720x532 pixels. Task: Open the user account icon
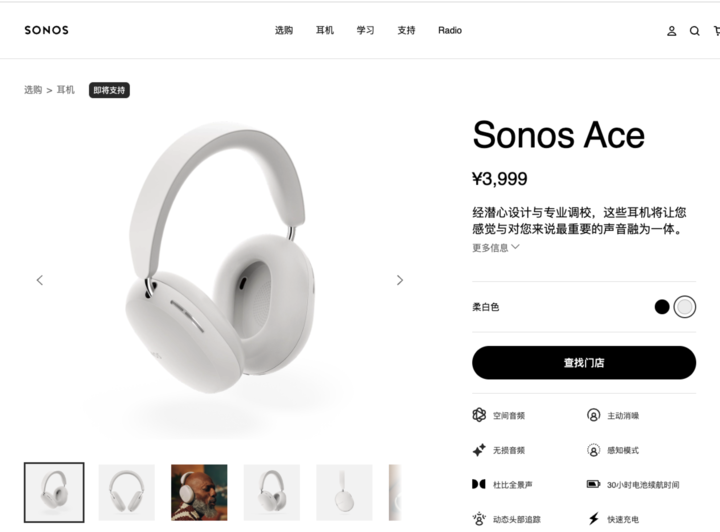pos(671,31)
